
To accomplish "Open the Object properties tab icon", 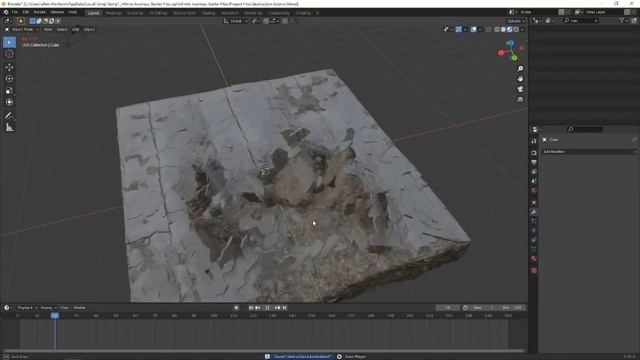I will 534,202.
